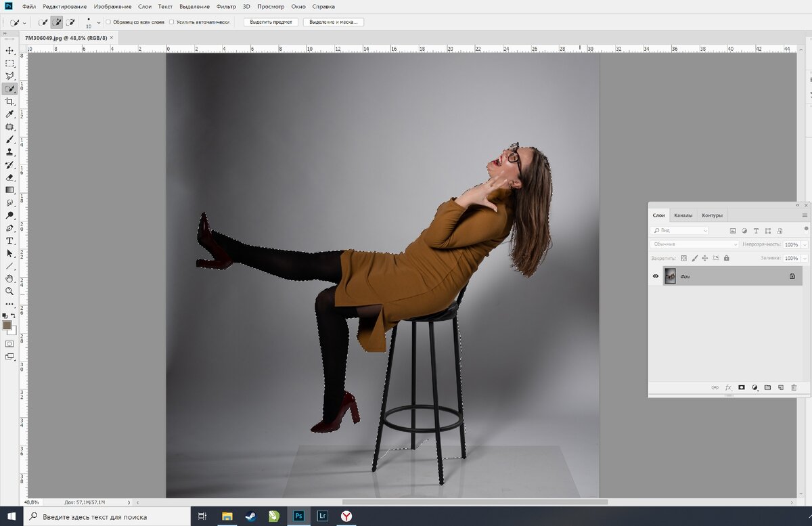
Task: Create new adjustment layer icon
Action: 754,388
